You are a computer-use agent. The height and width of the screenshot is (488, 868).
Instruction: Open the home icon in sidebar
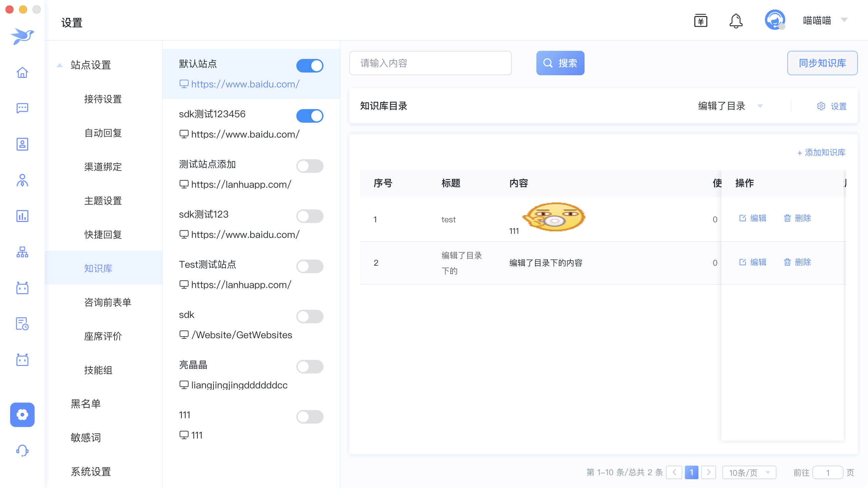pos(22,73)
